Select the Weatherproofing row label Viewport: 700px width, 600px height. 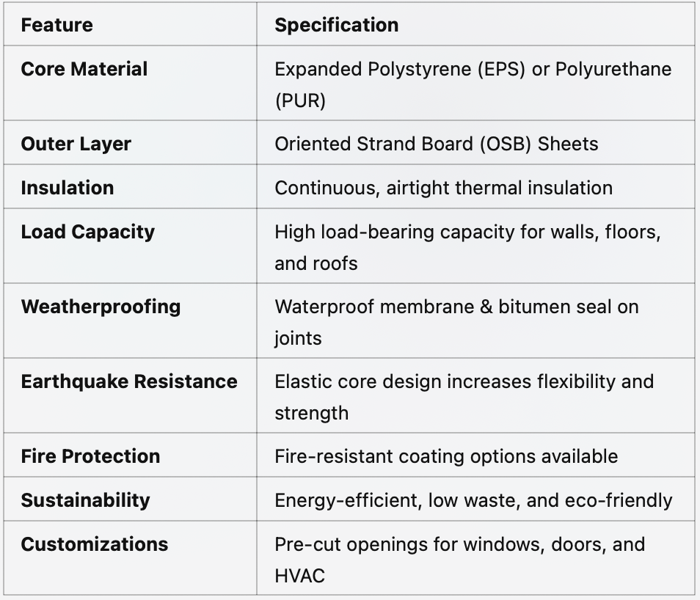101,307
